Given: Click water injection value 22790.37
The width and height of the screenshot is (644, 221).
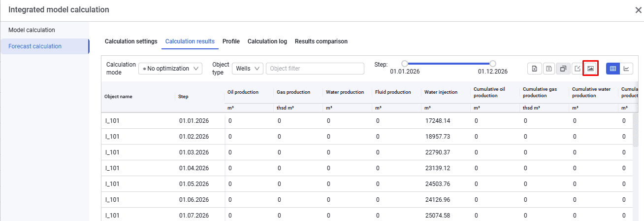Looking at the screenshot, I should click(438, 152).
